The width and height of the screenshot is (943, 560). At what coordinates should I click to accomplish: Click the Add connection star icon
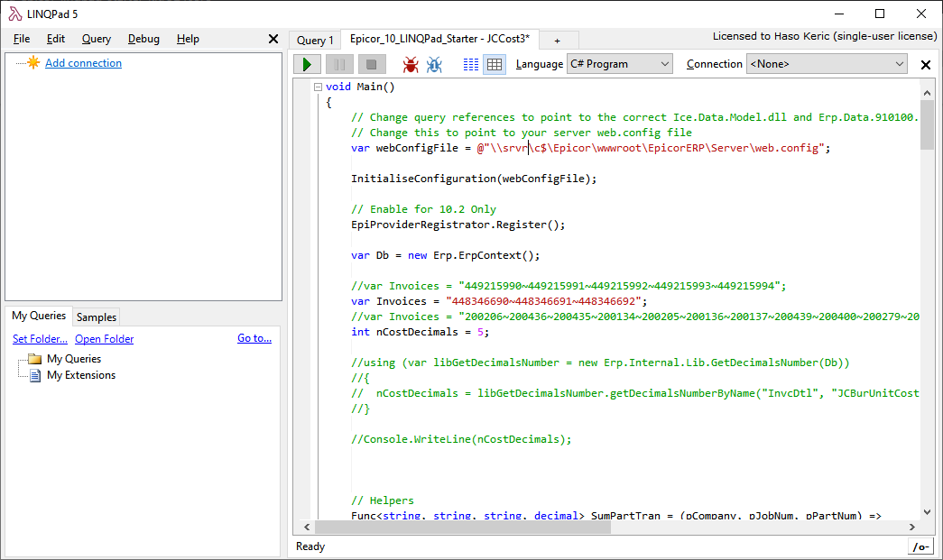[x=33, y=62]
